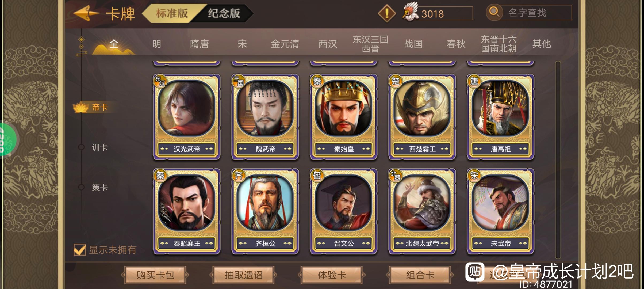Click the card list vertical scrollbar

click(558, 160)
